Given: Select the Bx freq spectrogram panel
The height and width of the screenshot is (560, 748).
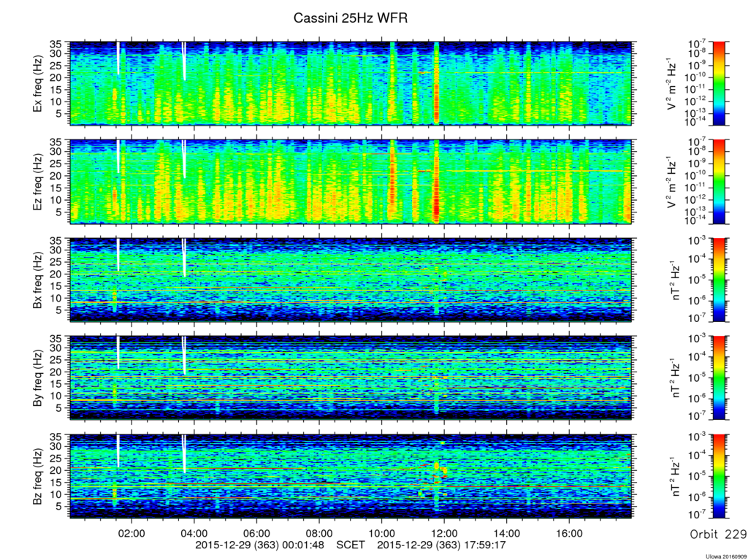Looking at the screenshot, I should (351, 280).
